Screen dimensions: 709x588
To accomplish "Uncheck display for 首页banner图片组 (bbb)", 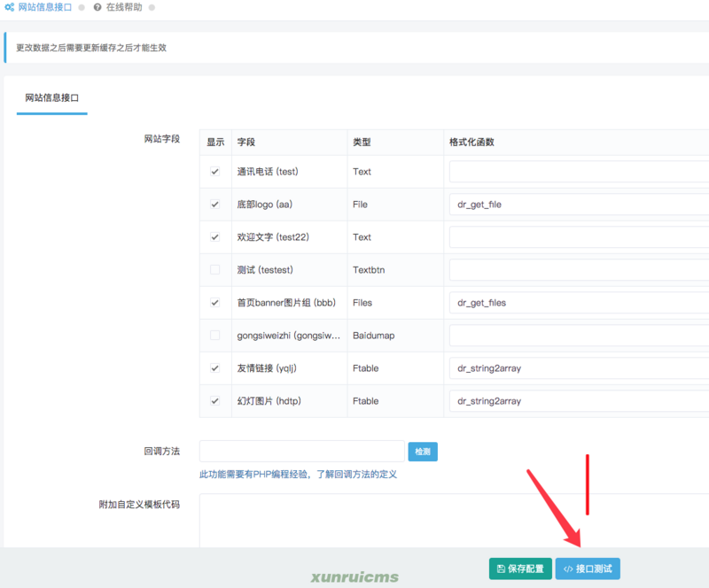I will (214, 302).
